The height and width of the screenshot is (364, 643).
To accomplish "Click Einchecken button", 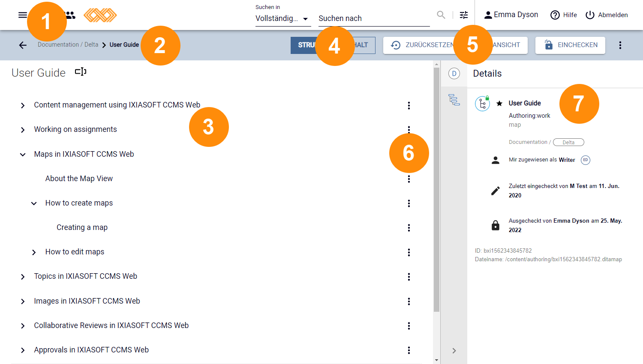I will 570,45.
